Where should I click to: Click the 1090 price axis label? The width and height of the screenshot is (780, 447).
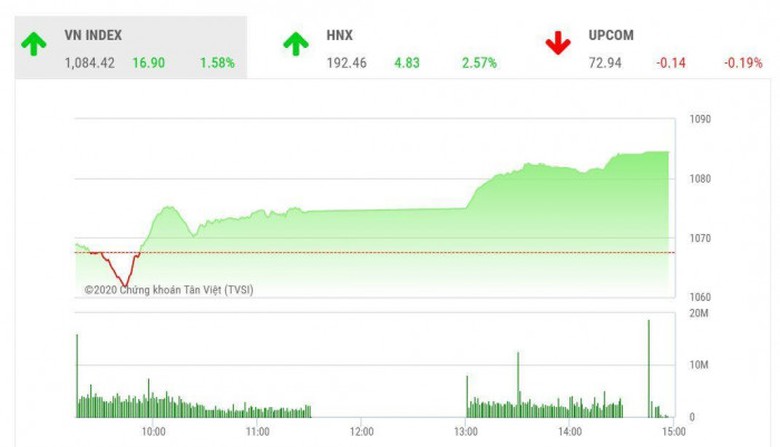[699, 120]
